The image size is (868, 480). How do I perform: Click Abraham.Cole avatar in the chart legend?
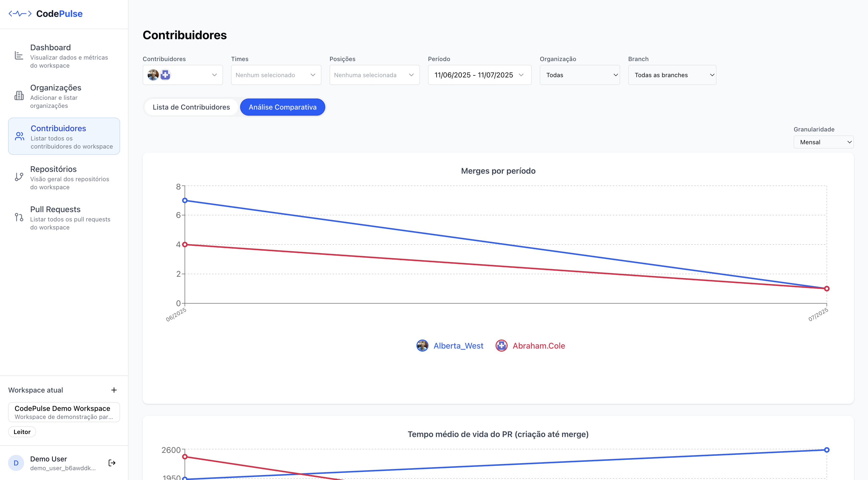[501, 346]
